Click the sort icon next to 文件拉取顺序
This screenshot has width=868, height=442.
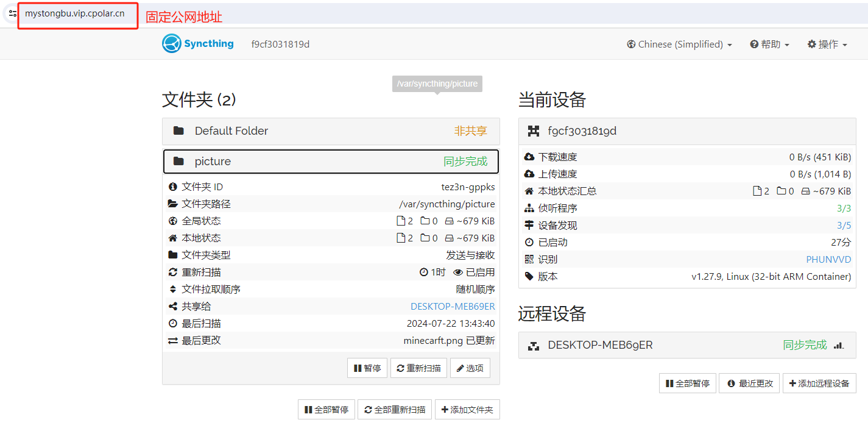pyautogui.click(x=173, y=289)
